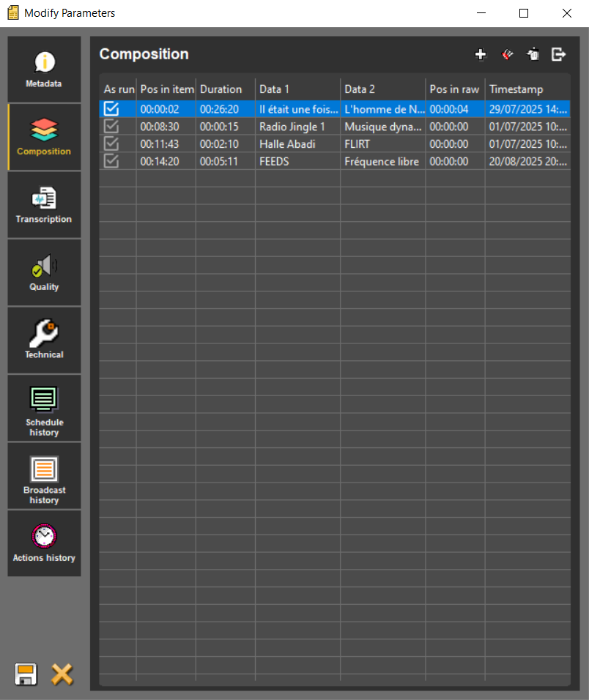Open the Quality panel
The height and width of the screenshot is (700, 589).
pyautogui.click(x=44, y=272)
